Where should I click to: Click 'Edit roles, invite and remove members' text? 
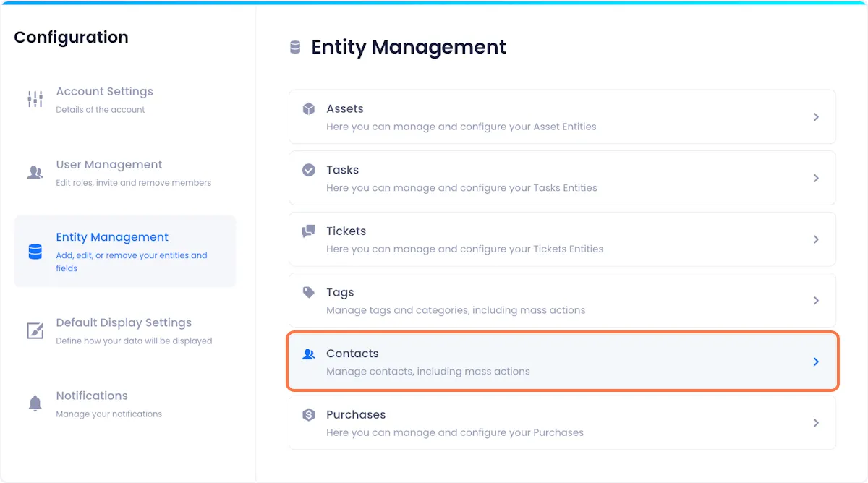(x=134, y=183)
